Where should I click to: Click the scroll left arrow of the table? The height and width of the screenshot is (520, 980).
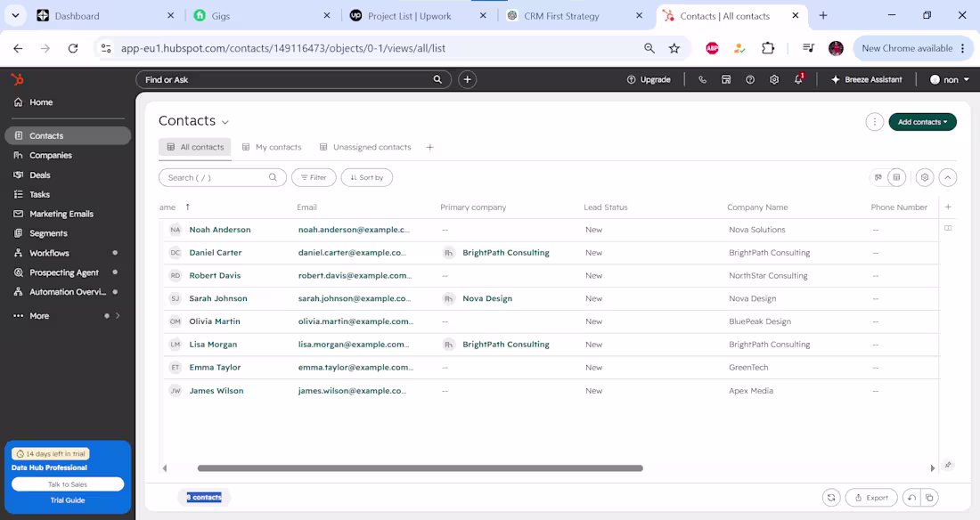[x=165, y=468]
